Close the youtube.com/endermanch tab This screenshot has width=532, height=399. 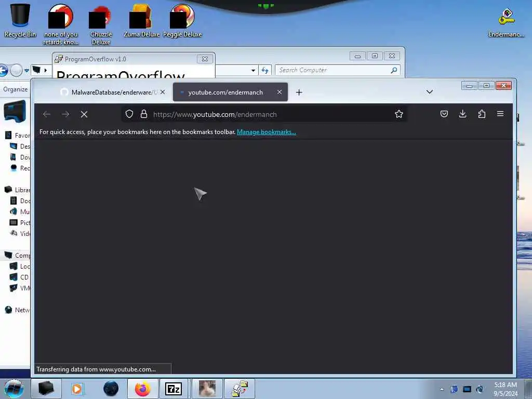(x=279, y=92)
